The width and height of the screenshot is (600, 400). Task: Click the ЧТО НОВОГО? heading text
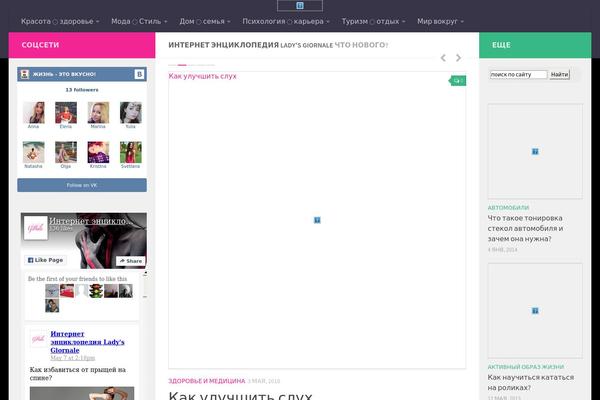coord(361,45)
